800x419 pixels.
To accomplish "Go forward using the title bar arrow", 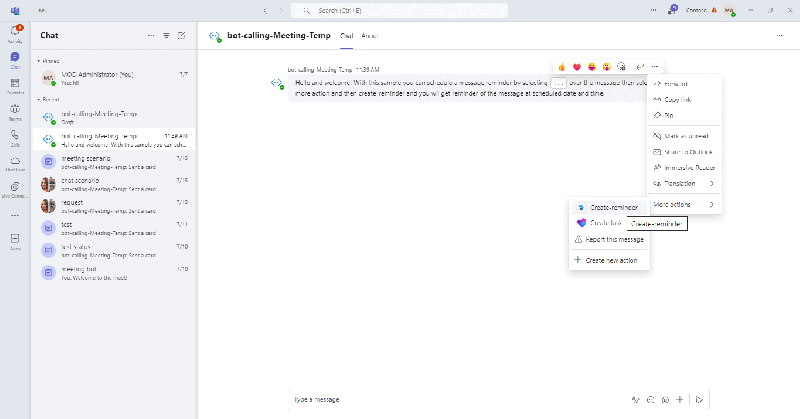I will (281, 11).
